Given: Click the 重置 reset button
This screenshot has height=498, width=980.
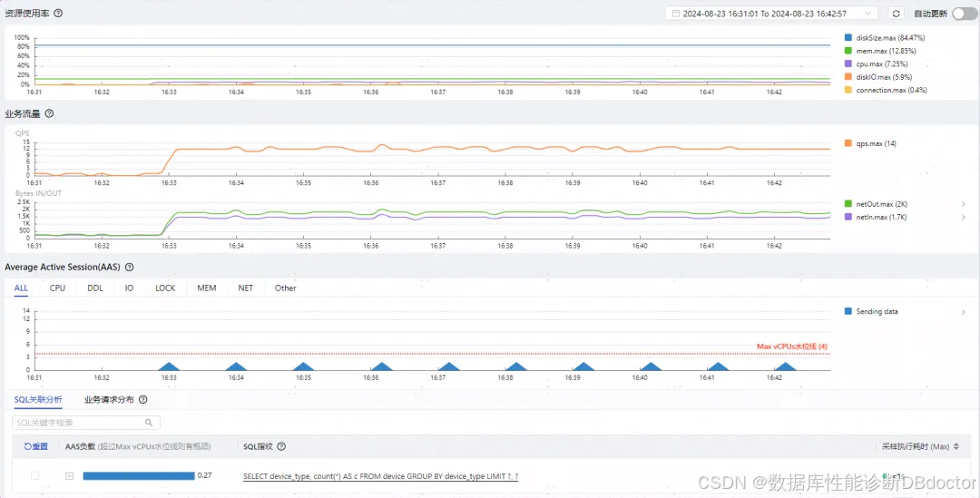Looking at the screenshot, I should pos(35,447).
